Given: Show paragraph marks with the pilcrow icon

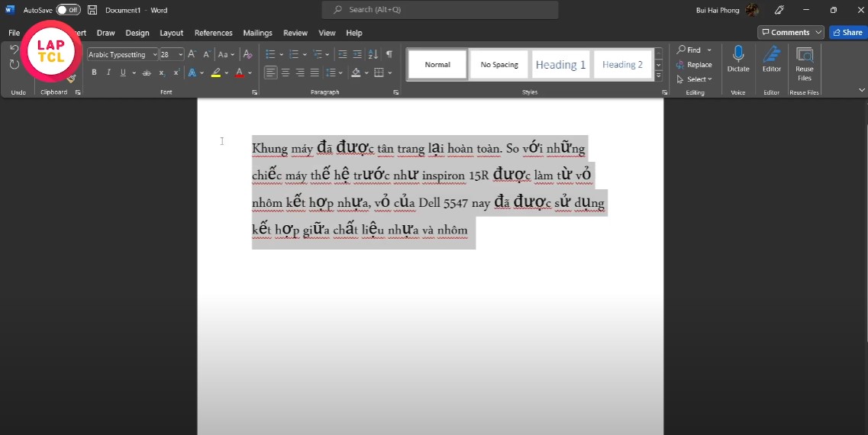Looking at the screenshot, I should pos(389,54).
